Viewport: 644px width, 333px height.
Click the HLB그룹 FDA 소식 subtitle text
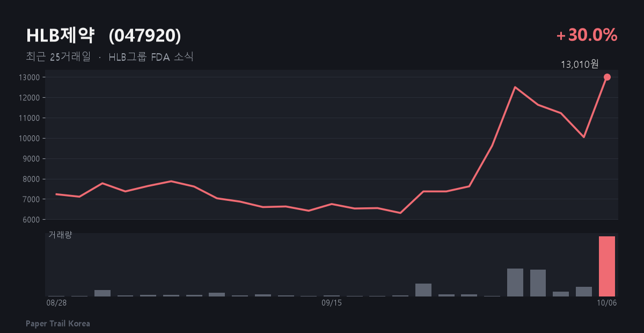151,57
